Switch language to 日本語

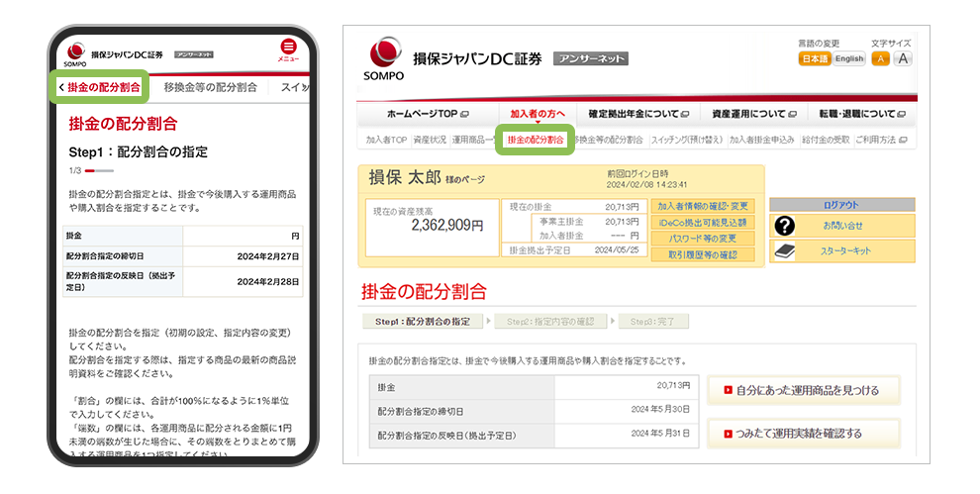click(815, 58)
